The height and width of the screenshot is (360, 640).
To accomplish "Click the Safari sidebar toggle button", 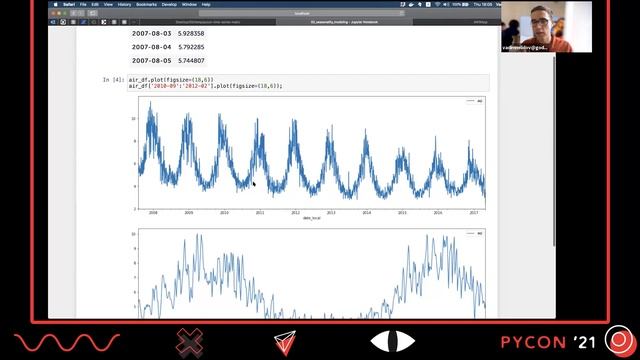I will pos(93,13).
